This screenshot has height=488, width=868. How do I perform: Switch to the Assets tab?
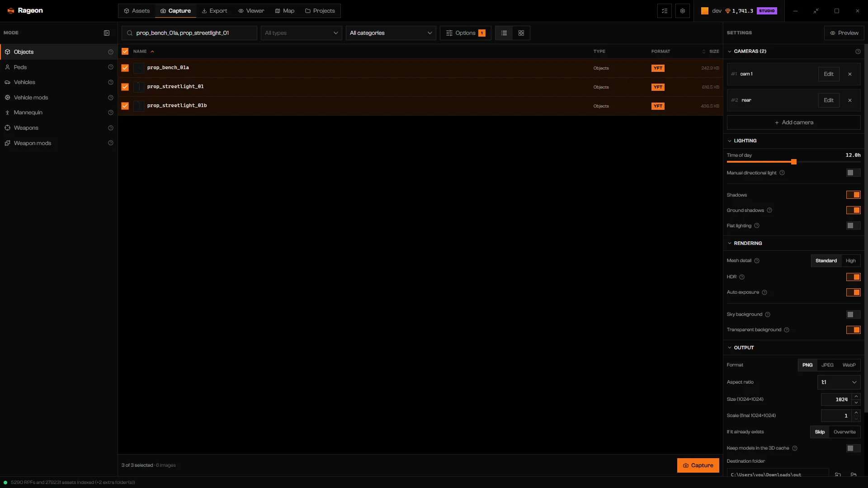point(137,11)
